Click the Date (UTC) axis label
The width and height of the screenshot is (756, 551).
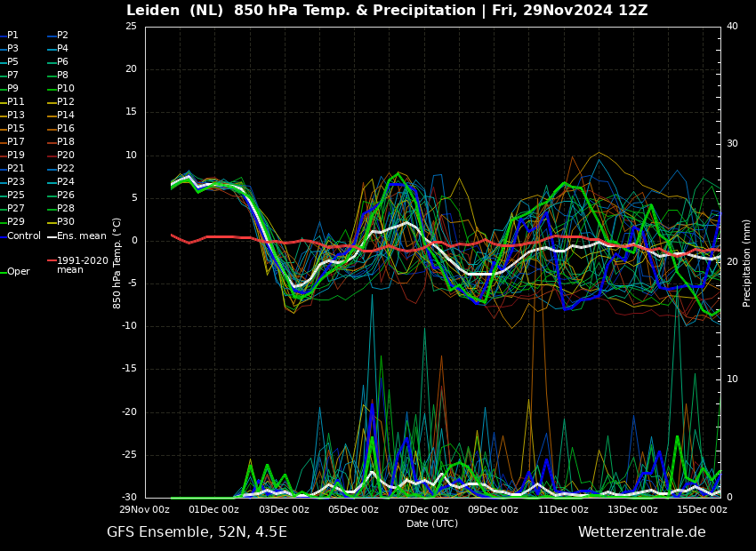point(432,524)
